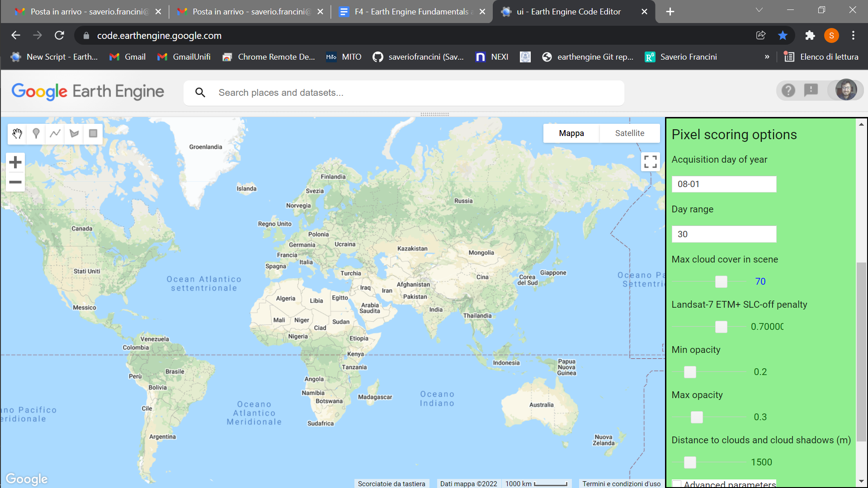Click the Day range input field
The width and height of the screenshot is (868, 488).
(x=724, y=234)
